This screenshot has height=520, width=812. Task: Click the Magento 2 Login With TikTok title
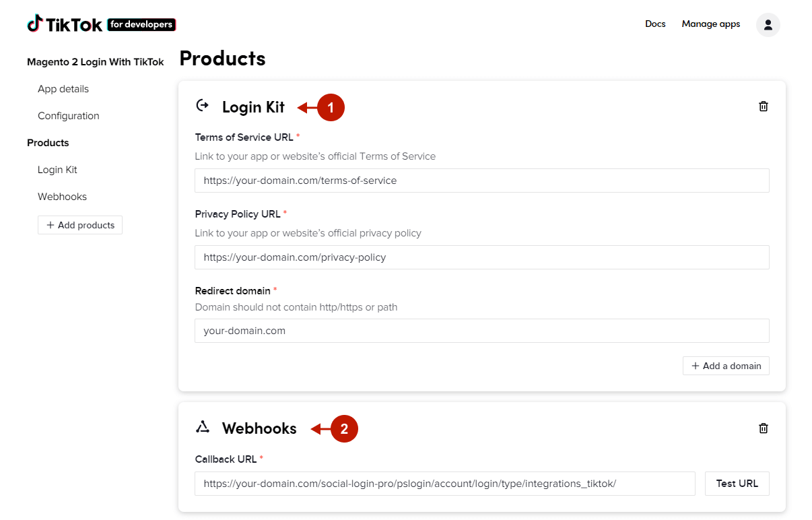96,62
